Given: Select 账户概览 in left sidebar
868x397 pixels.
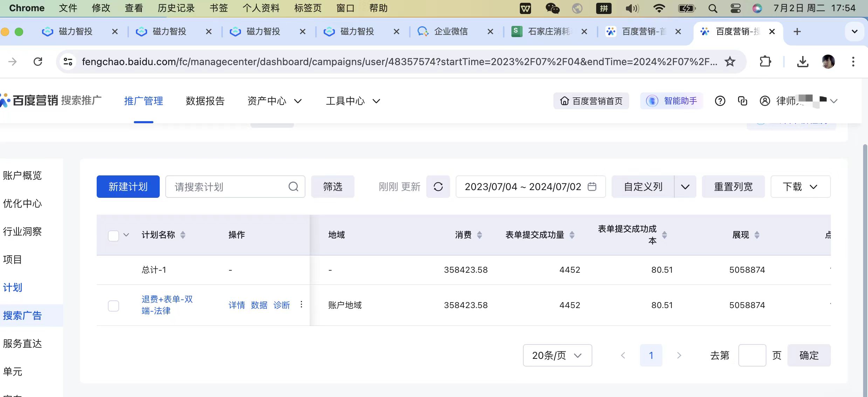Looking at the screenshot, I should pos(22,175).
